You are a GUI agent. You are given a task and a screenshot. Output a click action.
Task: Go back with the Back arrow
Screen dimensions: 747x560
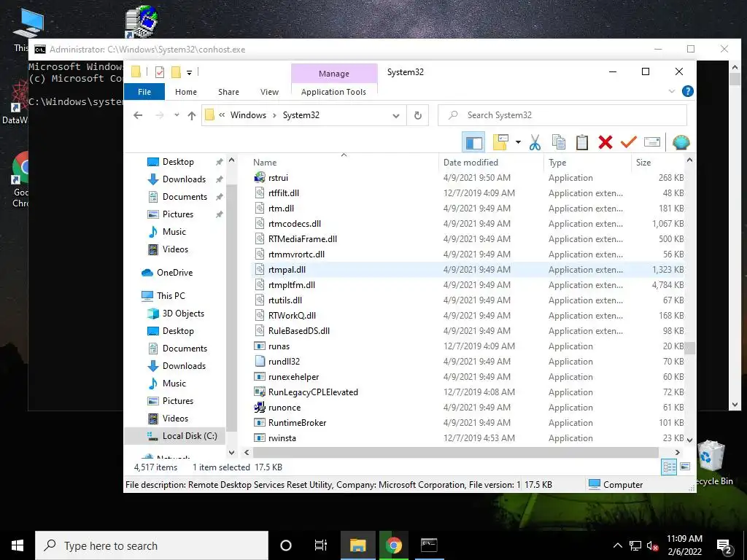tap(138, 115)
